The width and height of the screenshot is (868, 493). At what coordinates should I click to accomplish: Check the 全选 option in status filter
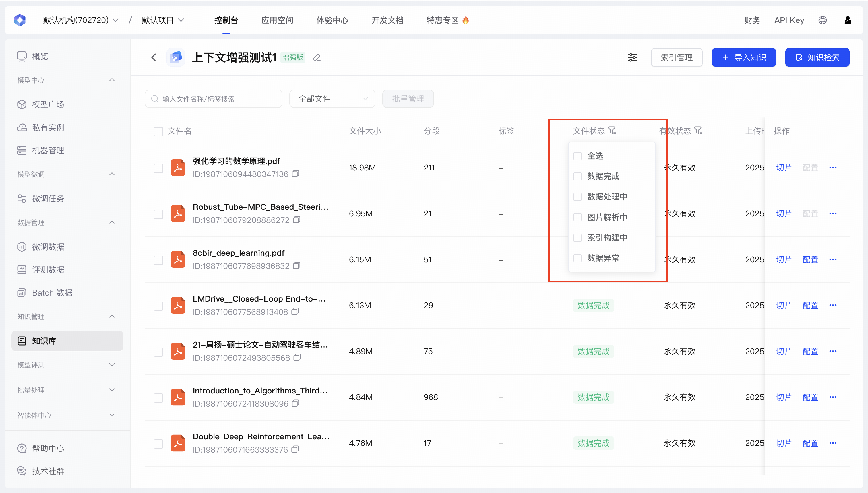(x=578, y=156)
